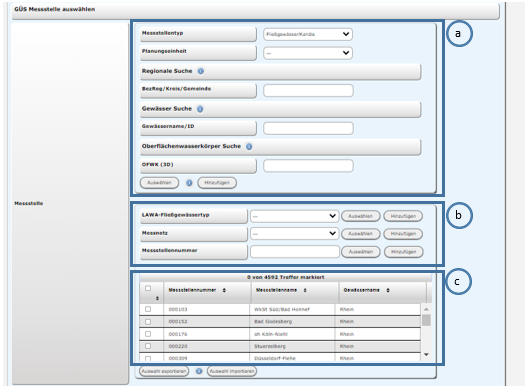The width and height of the screenshot is (525, 389).
Task: Check the row for Messstelle 000103
Action: pyautogui.click(x=148, y=309)
